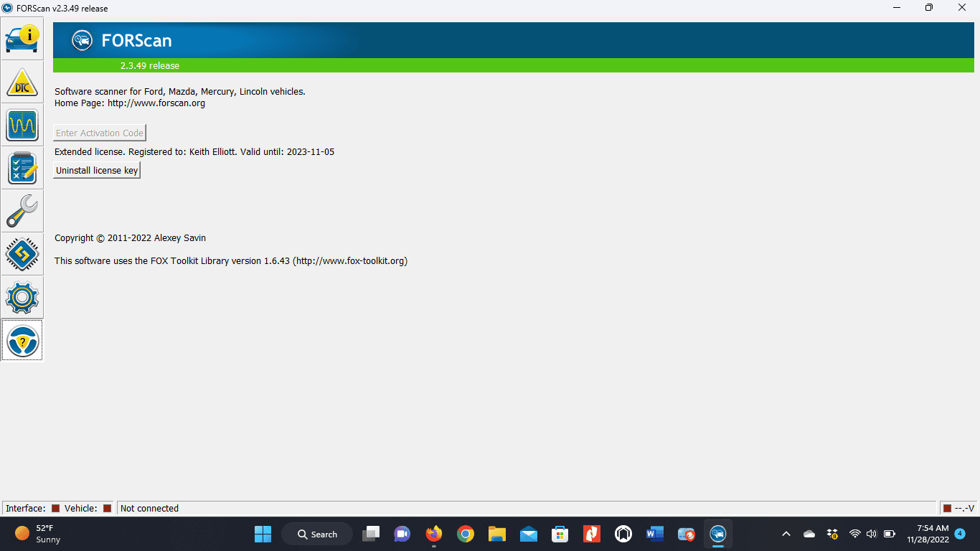Click the '--.-V' voltage reading
The image size is (980, 551).
tap(963, 509)
